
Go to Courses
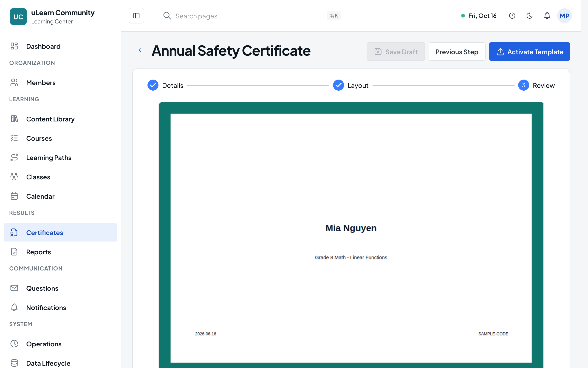coord(60,138)
